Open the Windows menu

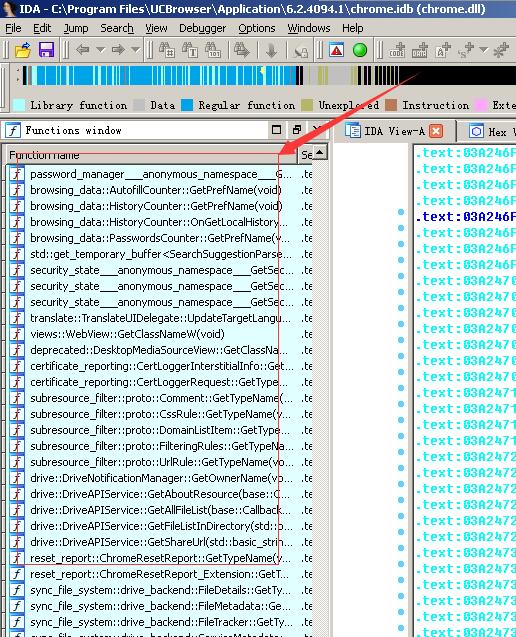point(309,28)
